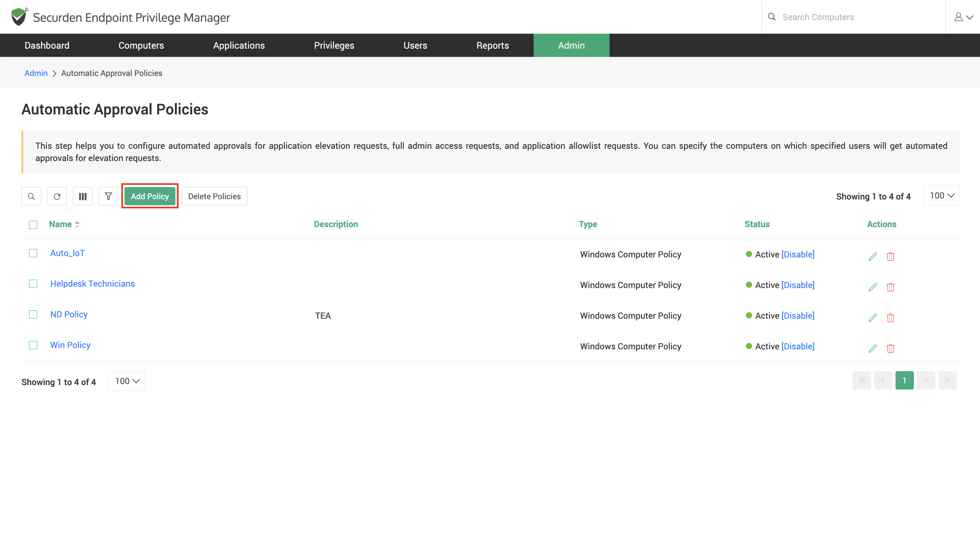Viewport: 980px width, 553px height.
Task: Click the TEA description cell
Action: click(x=323, y=316)
